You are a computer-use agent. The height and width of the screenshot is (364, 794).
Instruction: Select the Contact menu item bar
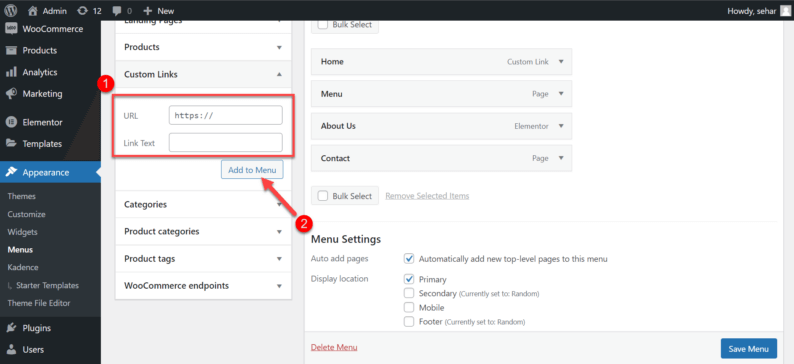click(442, 158)
